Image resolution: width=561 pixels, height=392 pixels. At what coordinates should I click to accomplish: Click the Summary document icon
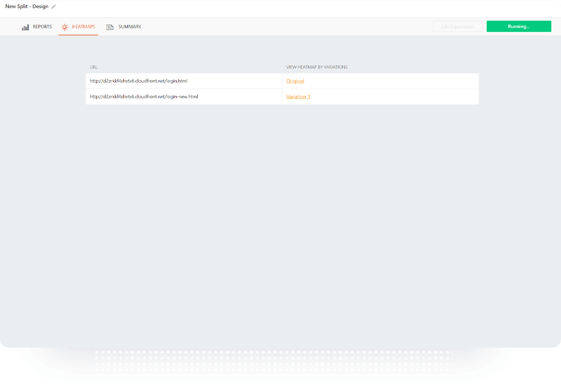[x=110, y=27]
